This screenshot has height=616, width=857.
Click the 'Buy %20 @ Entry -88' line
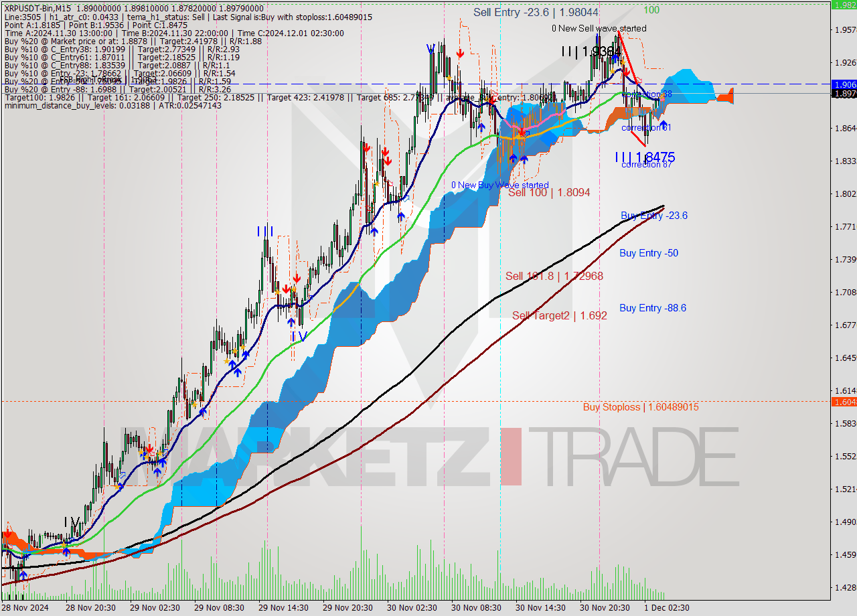118,89
